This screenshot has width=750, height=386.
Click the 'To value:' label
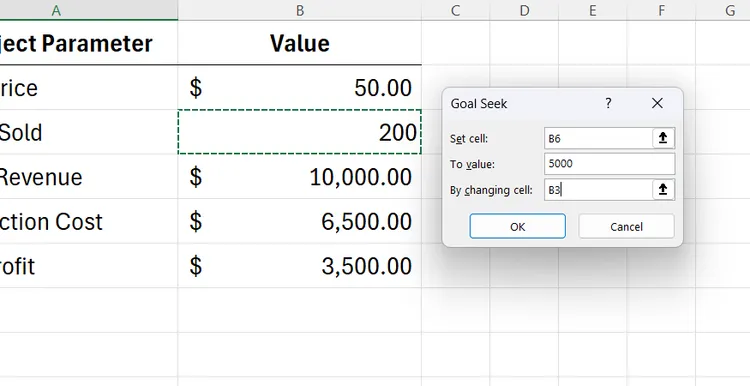(x=472, y=164)
